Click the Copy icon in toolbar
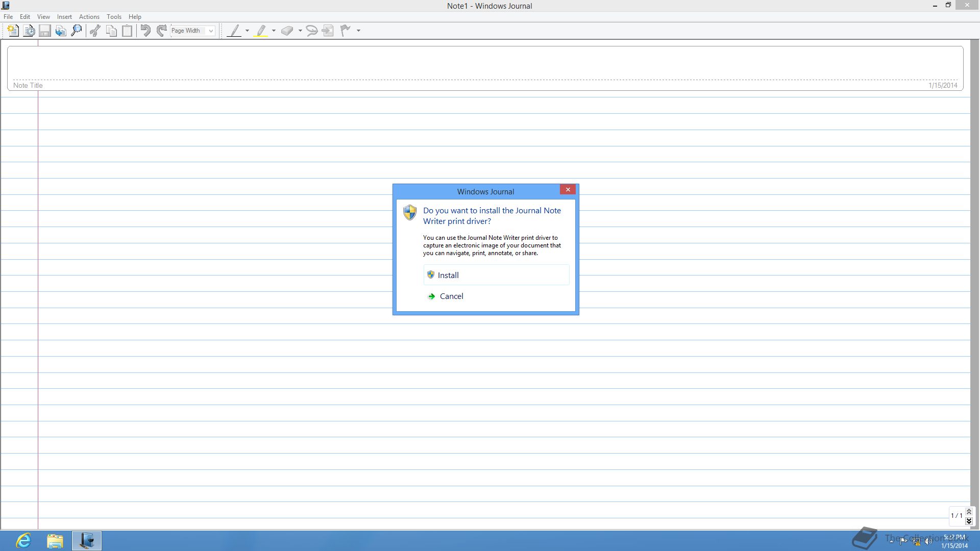The width and height of the screenshot is (980, 551). [111, 31]
